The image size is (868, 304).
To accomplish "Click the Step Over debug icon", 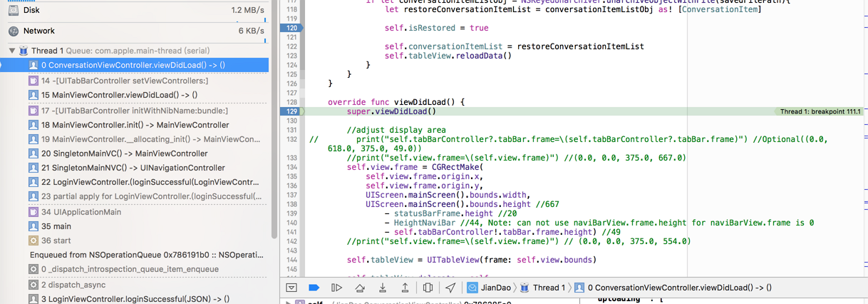I will (x=360, y=288).
